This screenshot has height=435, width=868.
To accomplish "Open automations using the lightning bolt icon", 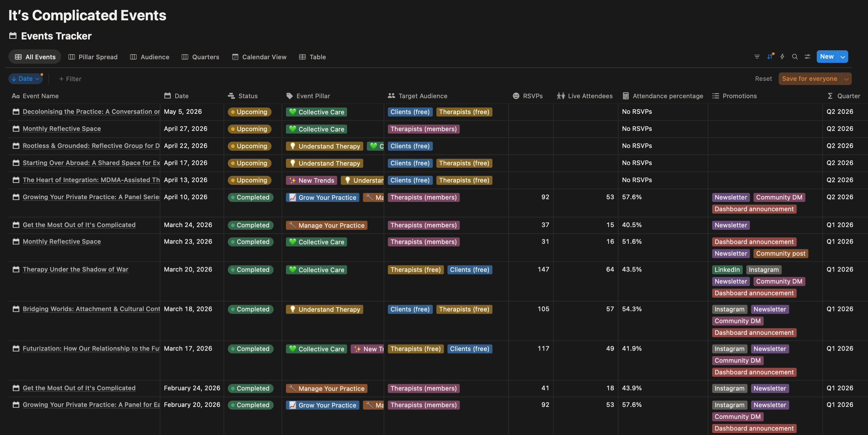I will [782, 57].
